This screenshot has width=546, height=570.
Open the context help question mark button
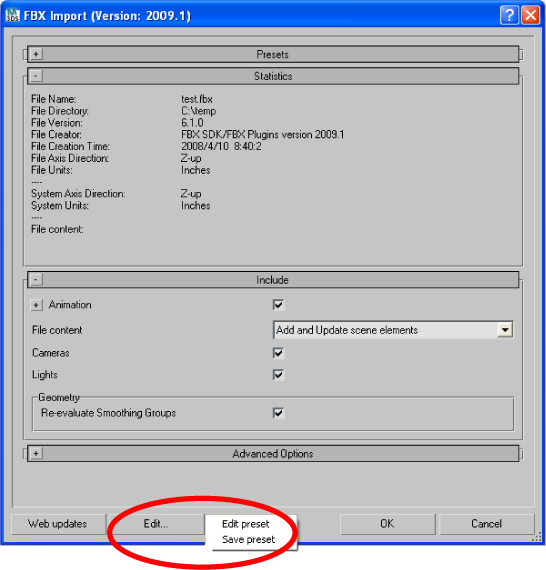point(509,15)
